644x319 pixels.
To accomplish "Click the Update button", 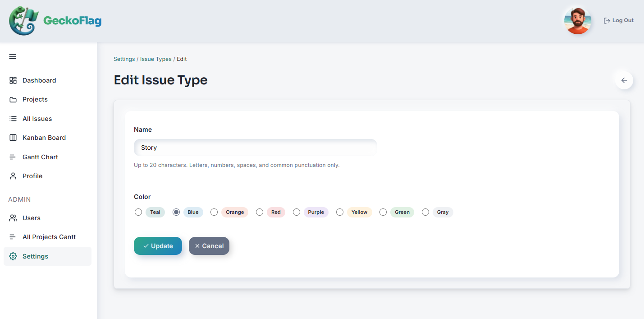I will tap(158, 246).
